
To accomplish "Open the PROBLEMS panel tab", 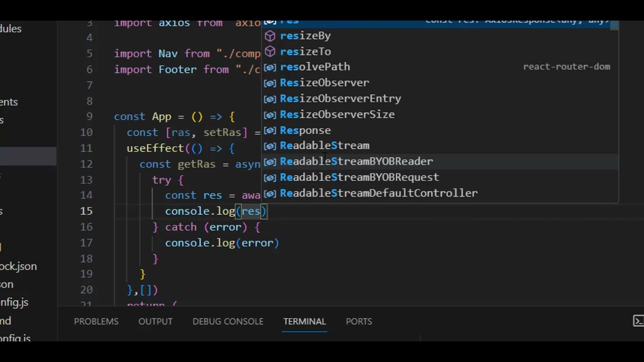I will coord(96,321).
